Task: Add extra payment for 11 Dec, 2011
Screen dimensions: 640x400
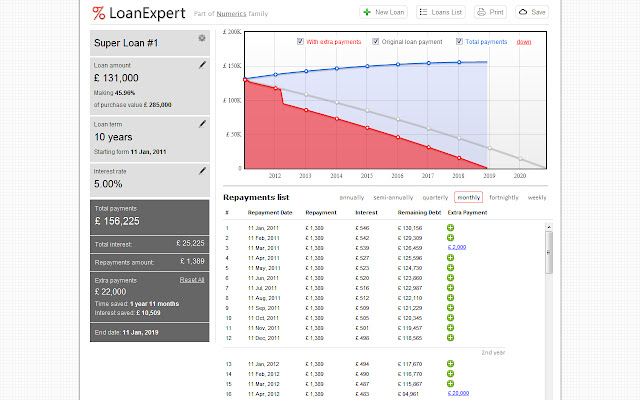Action: click(450, 338)
